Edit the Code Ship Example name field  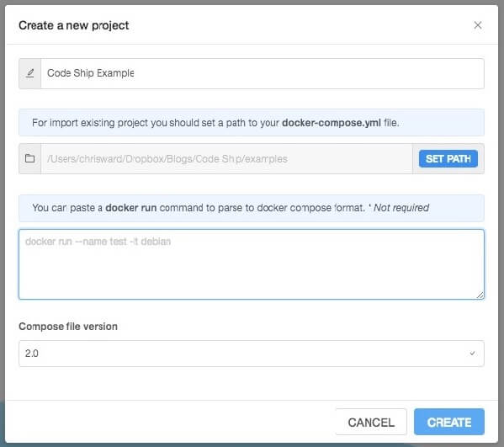pyautogui.click(x=263, y=73)
